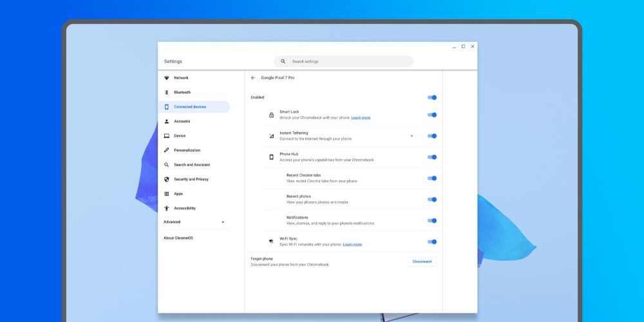The width and height of the screenshot is (644, 322).
Task: Toggle the Wi-Fi Sync switch
Action: [432, 242]
